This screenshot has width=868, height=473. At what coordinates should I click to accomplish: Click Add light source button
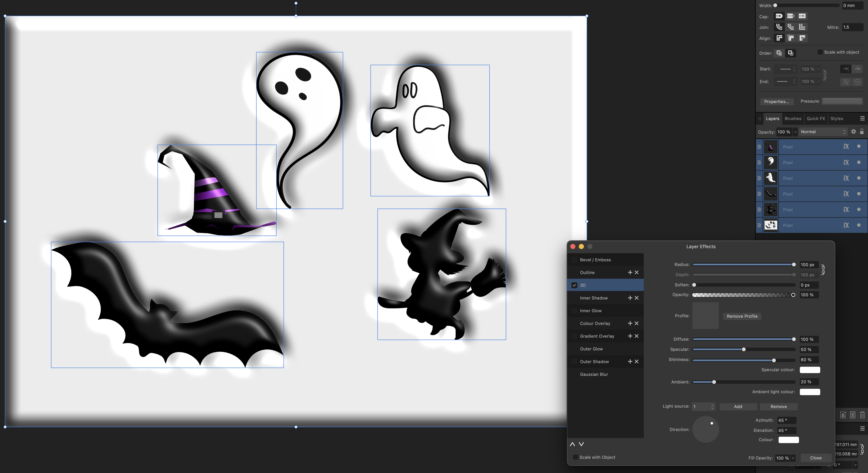click(738, 407)
